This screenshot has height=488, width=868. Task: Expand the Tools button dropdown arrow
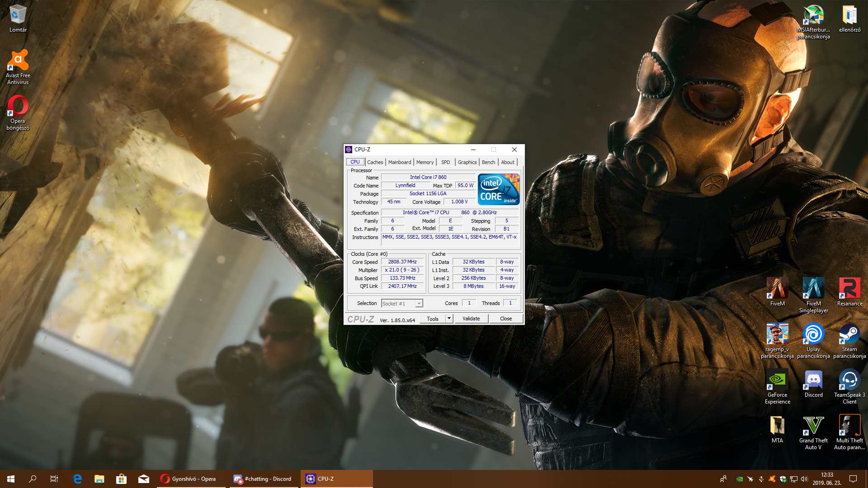(x=449, y=319)
